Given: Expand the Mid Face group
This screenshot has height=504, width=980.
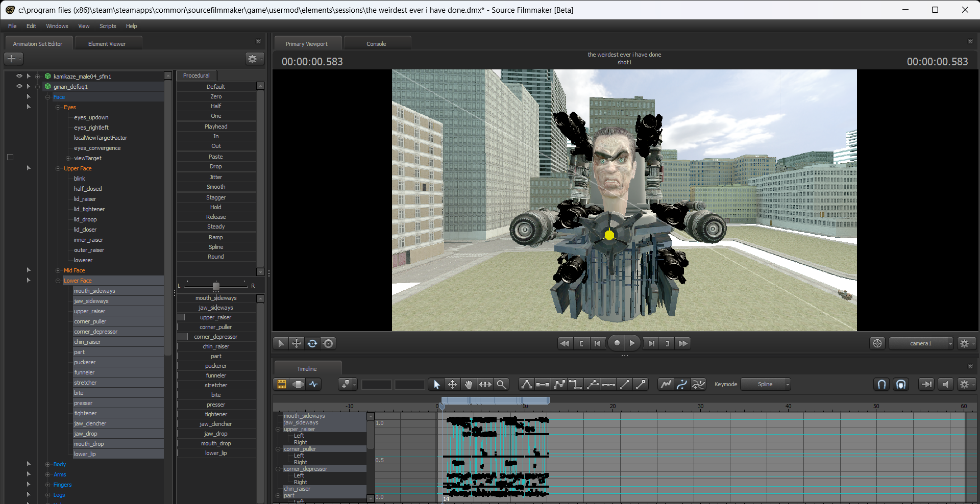Looking at the screenshot, I should click(x=58, y=270).
